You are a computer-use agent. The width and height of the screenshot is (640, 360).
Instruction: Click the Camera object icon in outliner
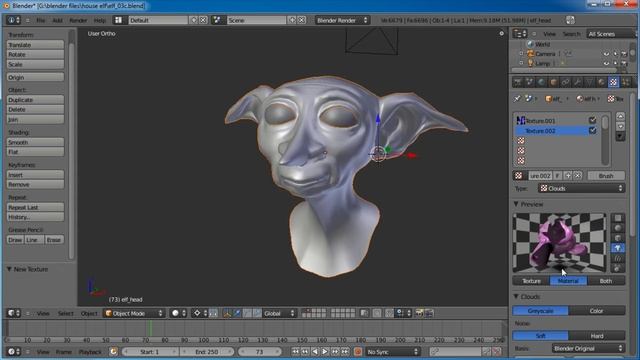(x=530, y=53)
